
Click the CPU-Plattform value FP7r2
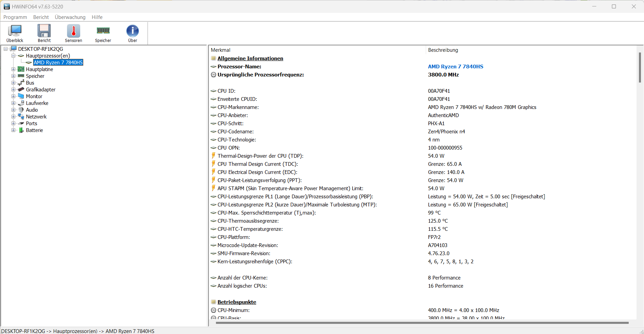point(434,237)
